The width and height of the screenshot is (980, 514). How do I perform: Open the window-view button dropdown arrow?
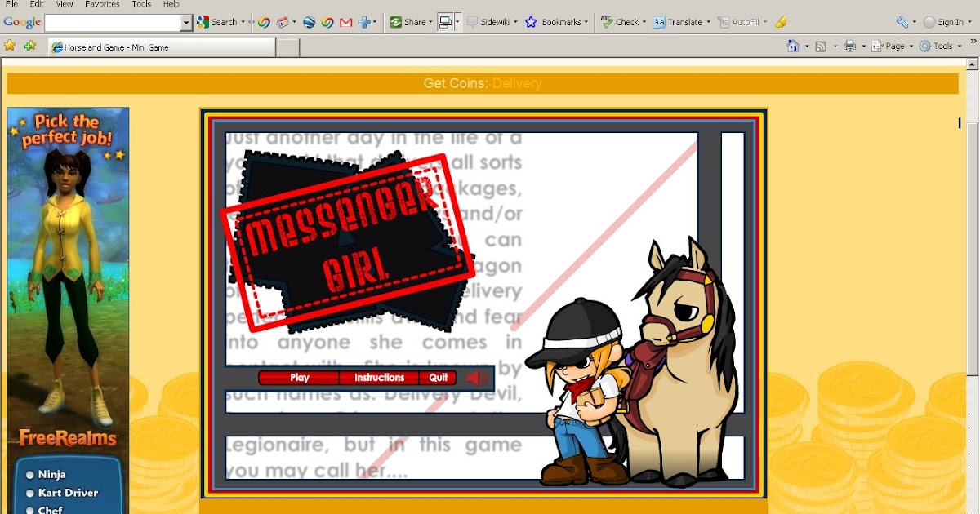coord(458,22)
